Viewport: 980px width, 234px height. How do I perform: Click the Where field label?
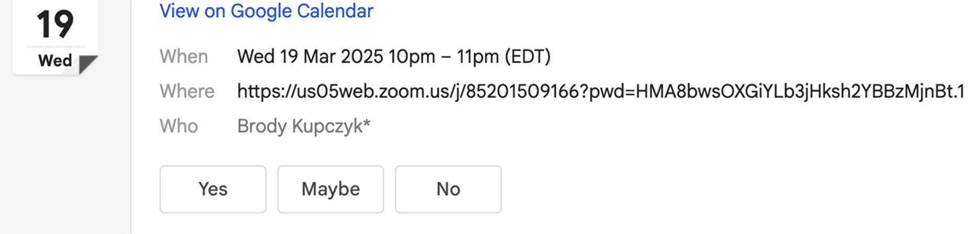point(187,92)
